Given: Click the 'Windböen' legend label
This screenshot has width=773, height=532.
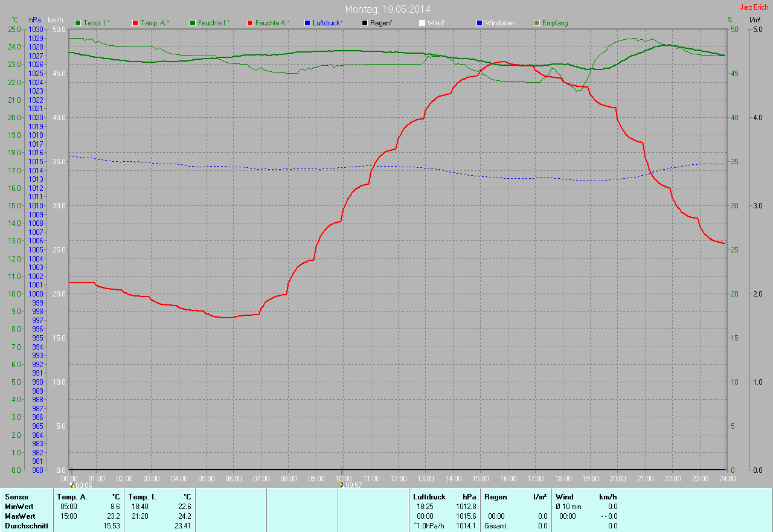Looking at the screenshot, I should point(500,23).
